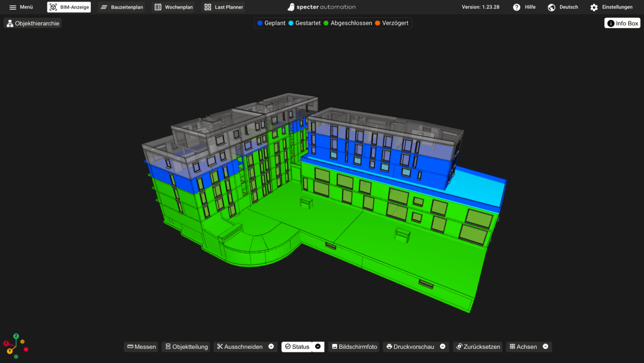Toggle the Achsen grid display
This screenshot has height=363, width=644.
(x=523, y=347)
